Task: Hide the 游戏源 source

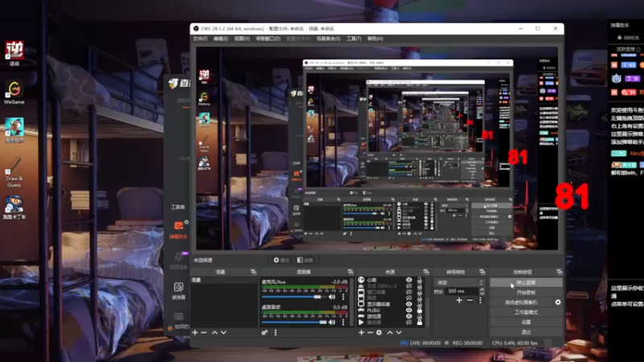Action: point(409,316)
